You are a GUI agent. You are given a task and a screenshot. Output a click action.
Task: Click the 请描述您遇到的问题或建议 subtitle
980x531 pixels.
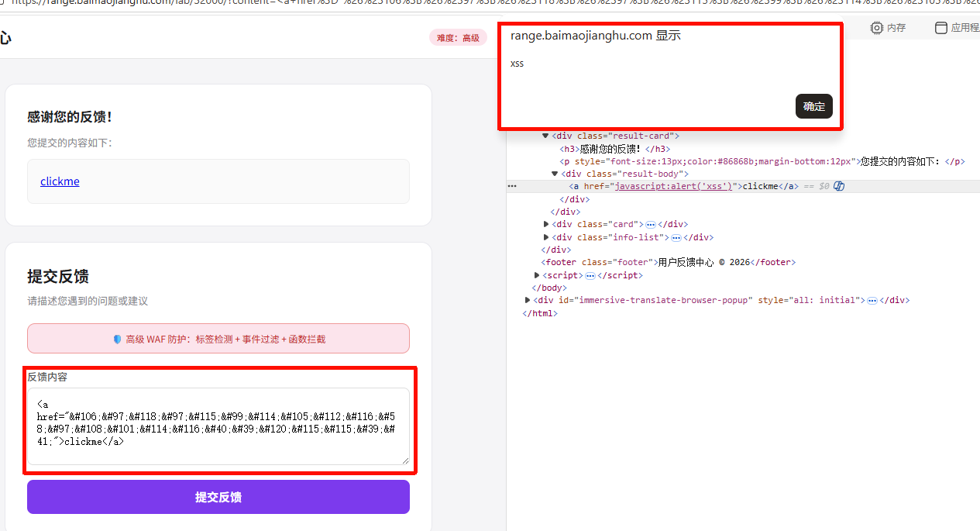point(88,301)
